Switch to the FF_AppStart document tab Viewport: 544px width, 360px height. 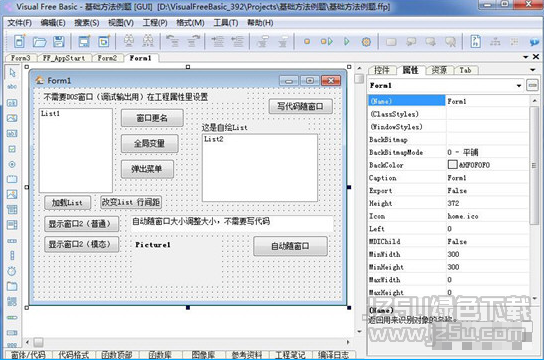click(x=64, y=58)
